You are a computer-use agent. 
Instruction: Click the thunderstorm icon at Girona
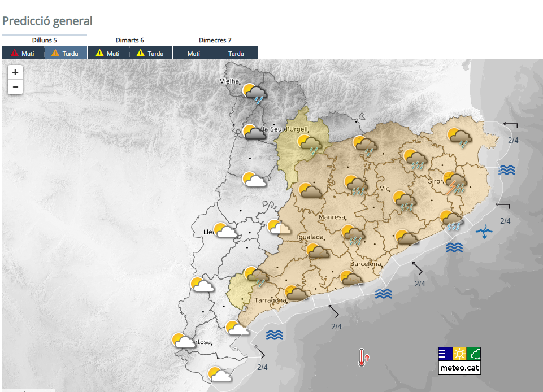(x=455, y=182)
